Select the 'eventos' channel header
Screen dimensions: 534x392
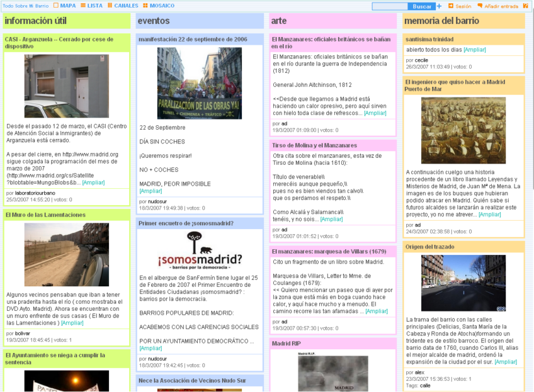click(154, 21)
